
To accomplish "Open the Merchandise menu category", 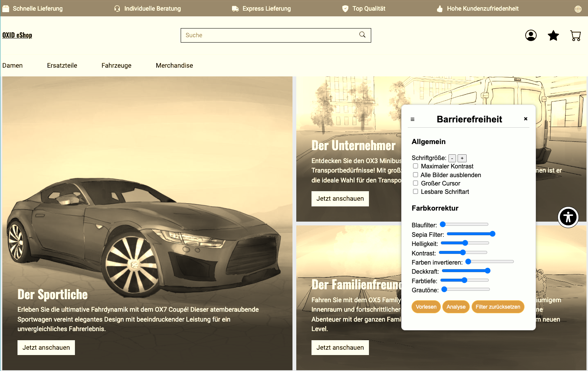I will pos(175,65).
